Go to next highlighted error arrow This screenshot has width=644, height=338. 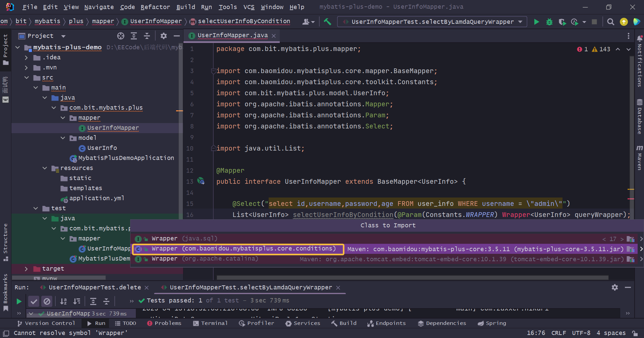[629, 49]
